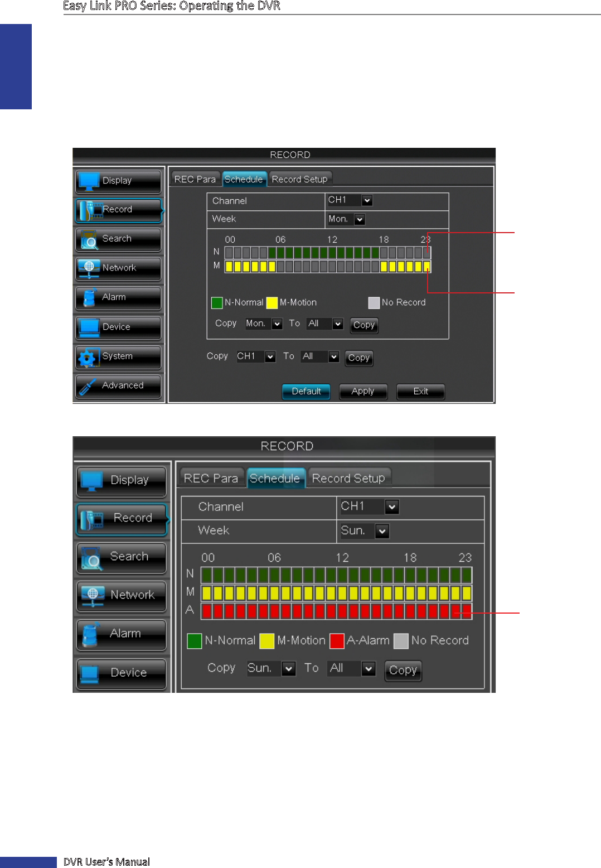Click Channel label in lower window

pyautogui.click(x=221, y=507)
